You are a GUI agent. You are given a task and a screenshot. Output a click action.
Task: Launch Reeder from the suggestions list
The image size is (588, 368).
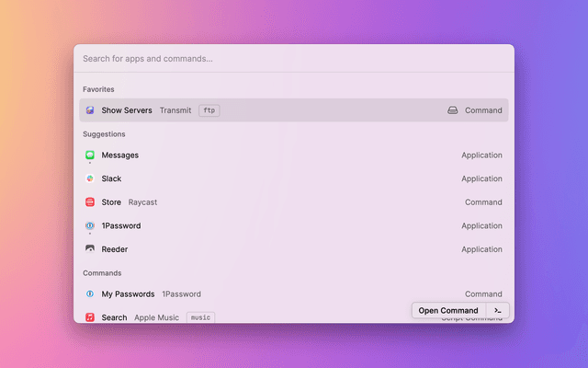pos(293,249)
